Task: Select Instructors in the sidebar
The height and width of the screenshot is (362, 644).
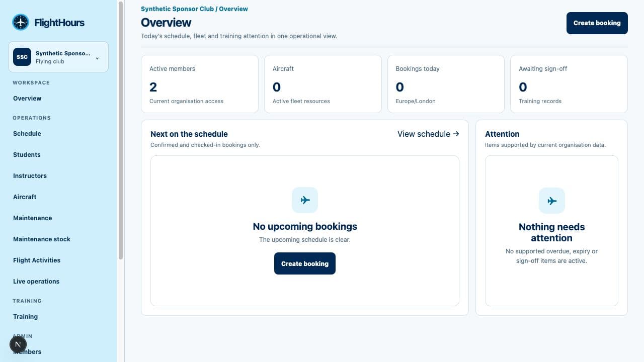Action: click(30, 176)
